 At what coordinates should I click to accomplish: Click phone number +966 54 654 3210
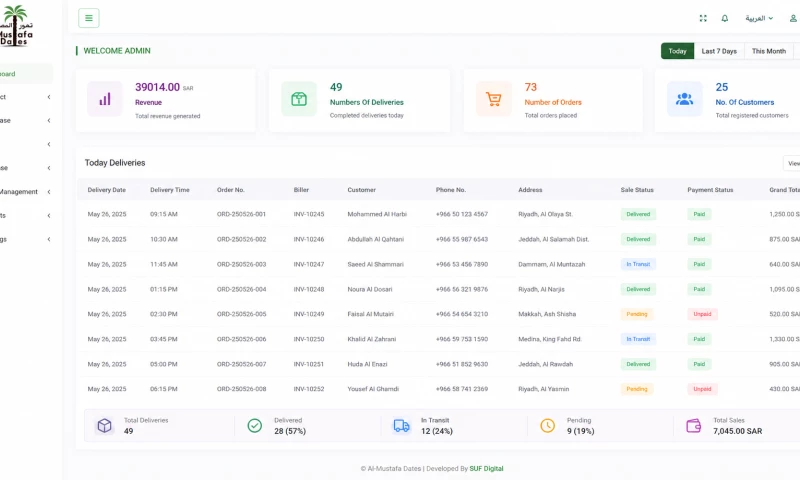pos(462,314)
